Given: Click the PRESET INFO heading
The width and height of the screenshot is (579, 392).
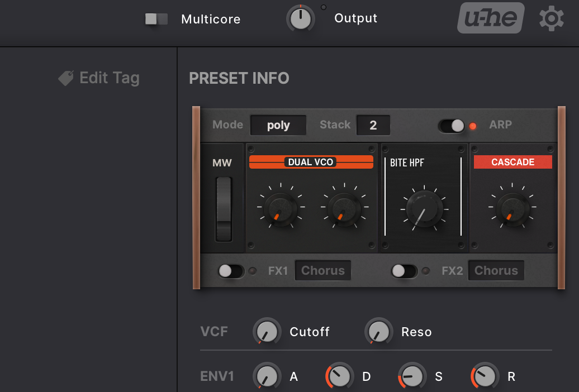Looking at the screenshot, I should tap(239, 78).
